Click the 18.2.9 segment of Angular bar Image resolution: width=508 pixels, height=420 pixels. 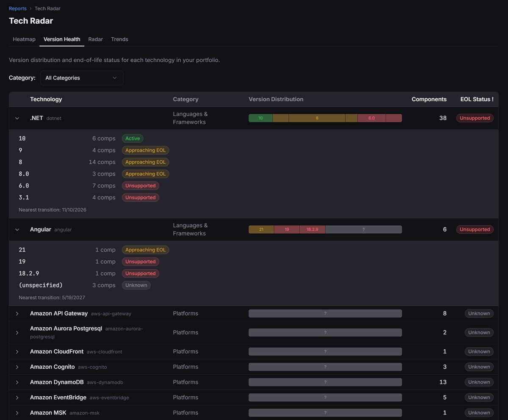[312, 229]
